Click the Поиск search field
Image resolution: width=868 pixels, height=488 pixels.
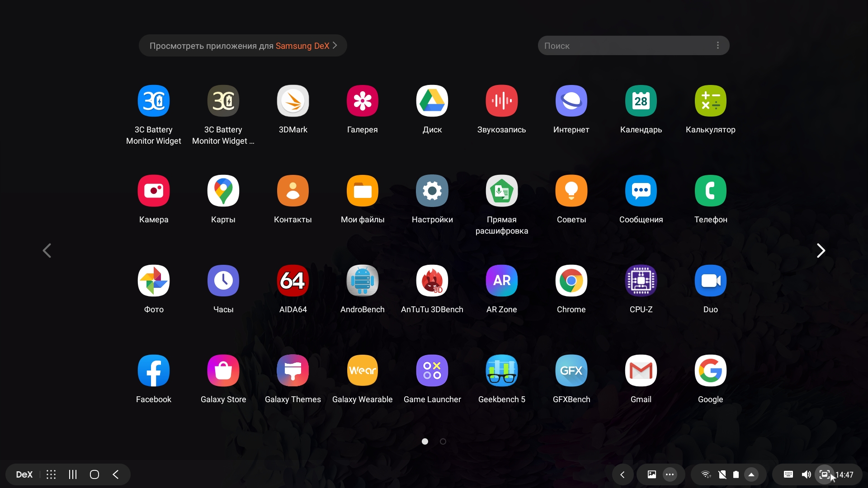pos(624,46)
